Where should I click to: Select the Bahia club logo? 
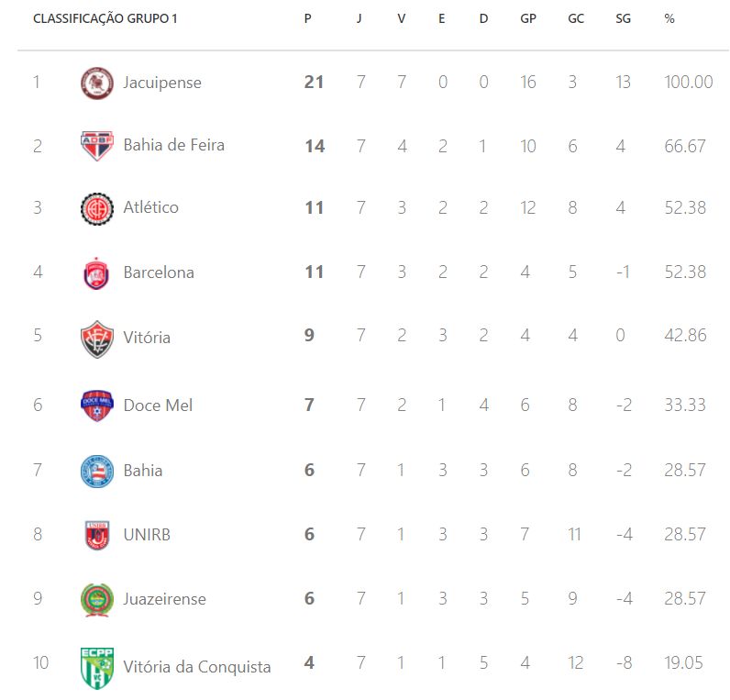96,471
